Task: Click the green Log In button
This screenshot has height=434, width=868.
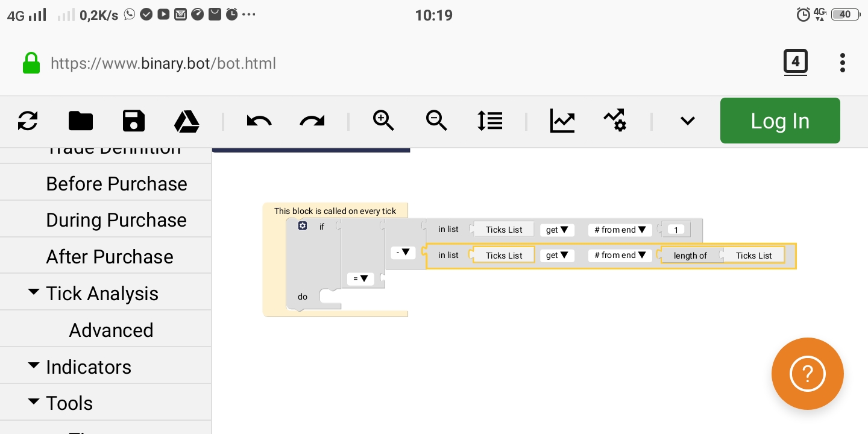Action: (780, 121)
